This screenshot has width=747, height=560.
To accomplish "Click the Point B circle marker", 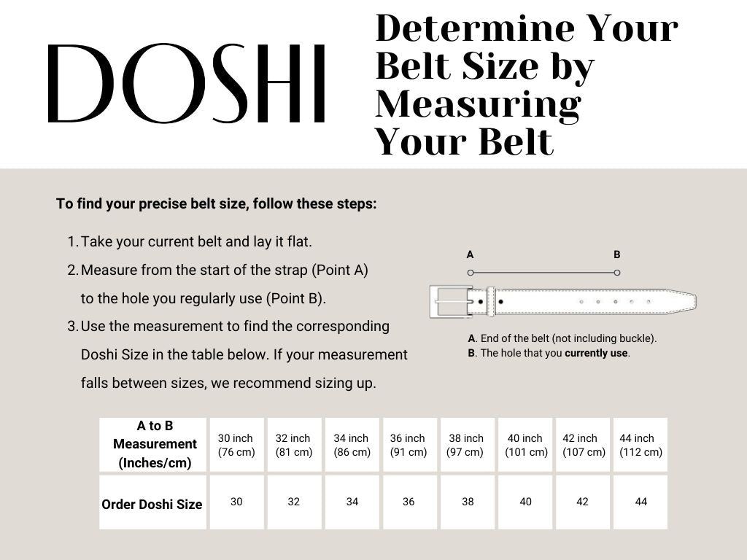I will [x=617, y=273].
